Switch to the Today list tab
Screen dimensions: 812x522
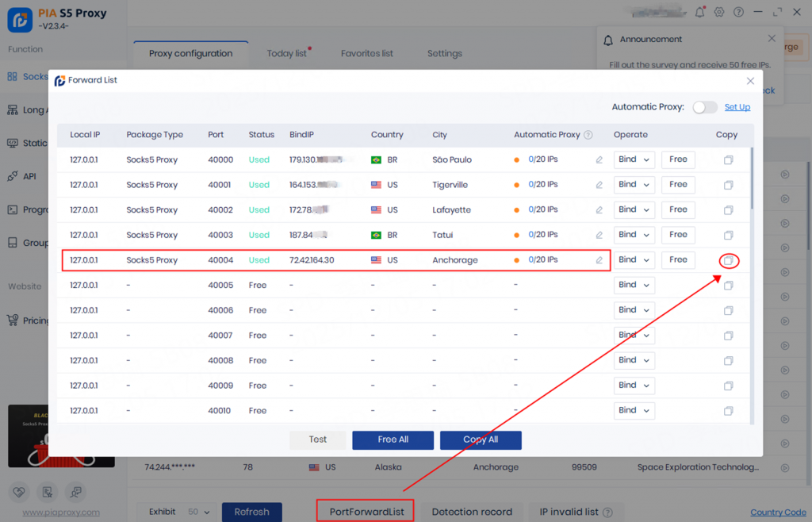286,54
